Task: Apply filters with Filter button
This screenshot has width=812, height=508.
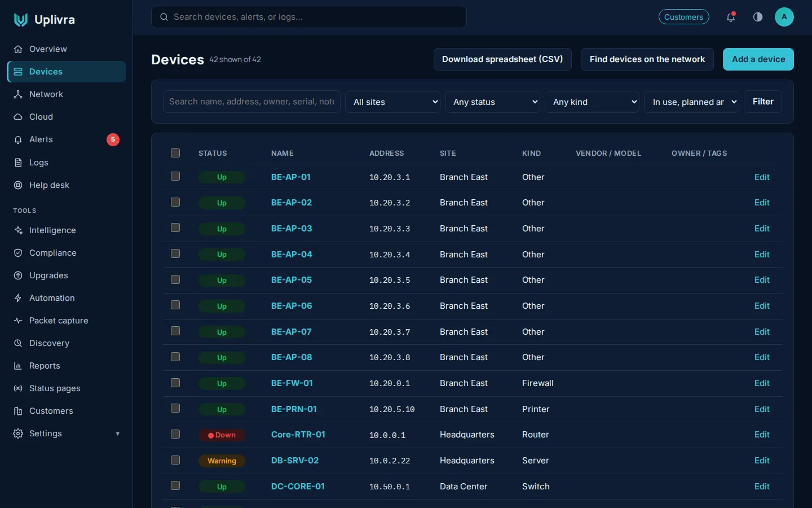Action: click(x=763, y=102)
